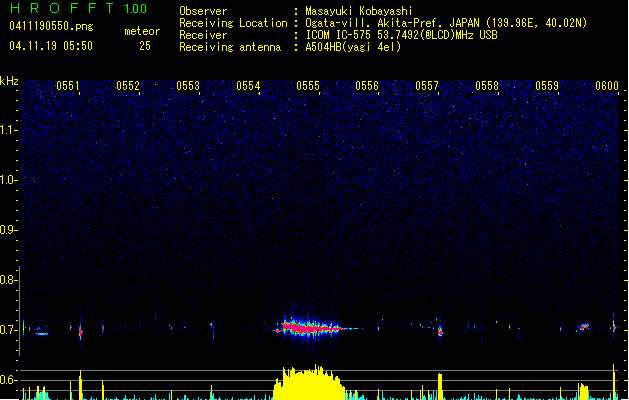Click the meteor count value 25
Image resolution: width=629 pixels, height=400 pixels.
(x=145, y=46)
